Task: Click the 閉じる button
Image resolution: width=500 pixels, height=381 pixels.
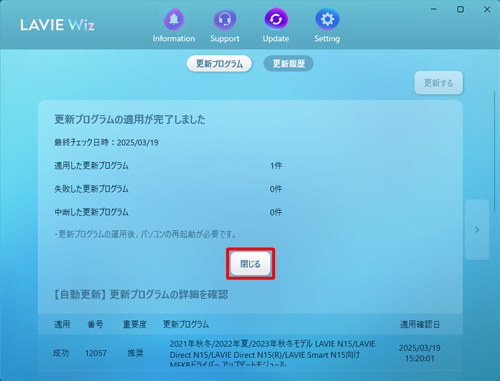Action: pos(250,264)
